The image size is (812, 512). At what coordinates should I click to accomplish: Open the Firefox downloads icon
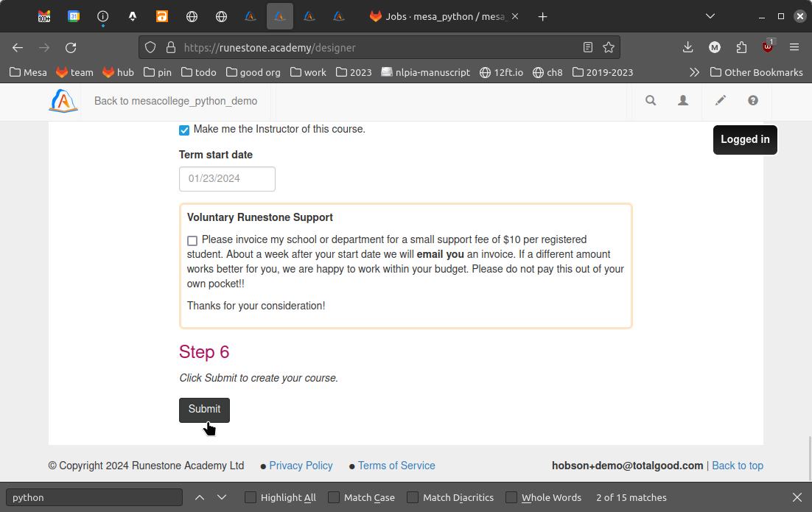[687, 47]
